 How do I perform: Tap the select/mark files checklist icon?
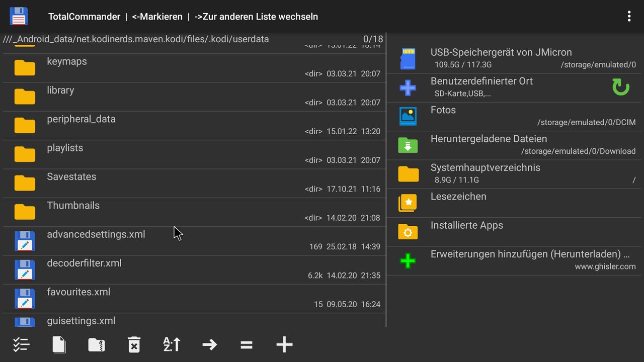[x=21, y=344]
